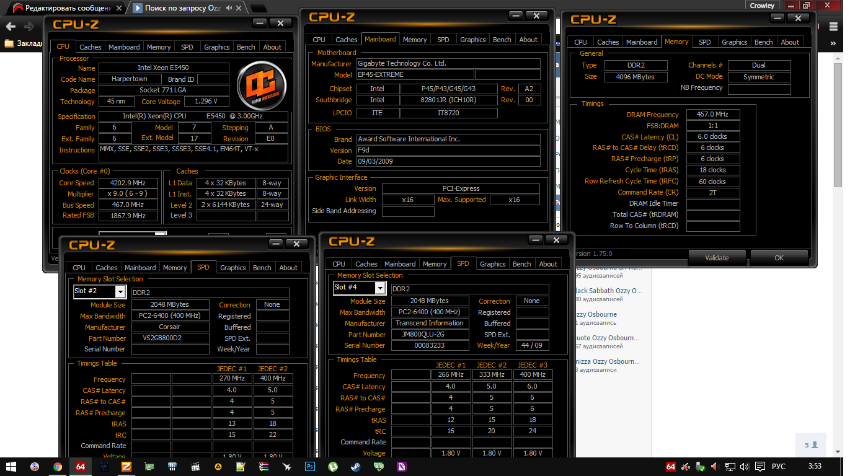This screenshot has width=868, height=476.
Task: Switch to CPU tab in Memory window
Action: pos(580,42)
